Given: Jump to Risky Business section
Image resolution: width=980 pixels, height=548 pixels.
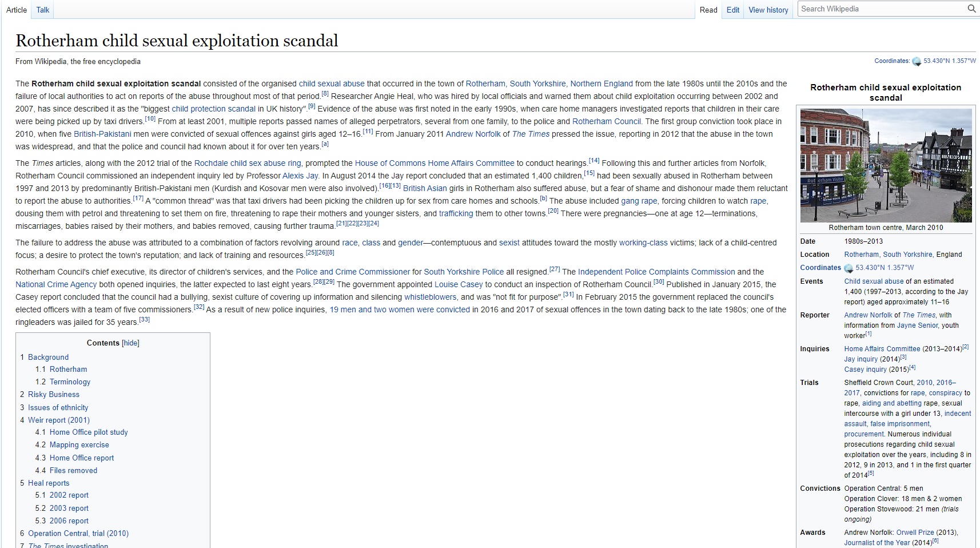Looking at the screenshot, I should pyautogui.click(x=54, y=394).
